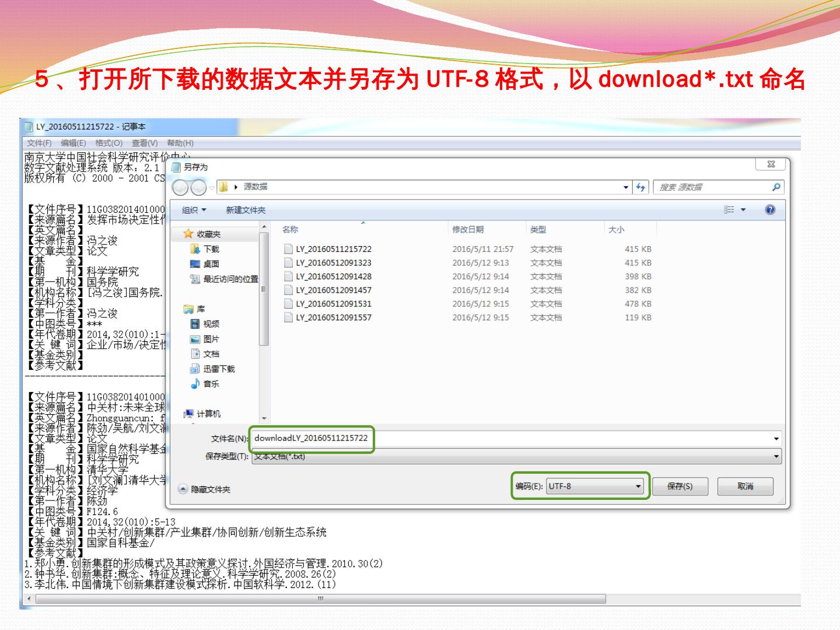Open the File (文件) menu in Notepad
This screenshot has width=840, height=630.
39,143
